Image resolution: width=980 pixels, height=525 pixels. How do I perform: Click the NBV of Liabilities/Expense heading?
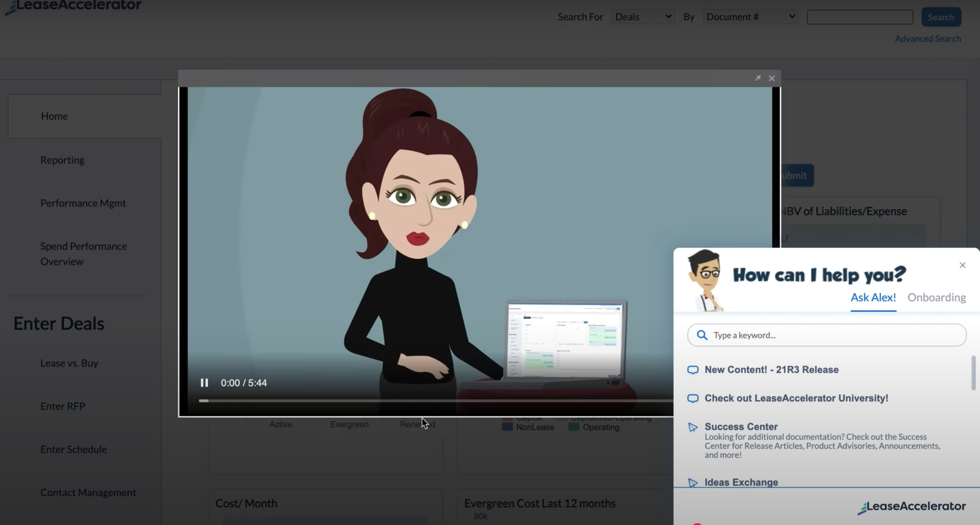[x=843, y=211]
